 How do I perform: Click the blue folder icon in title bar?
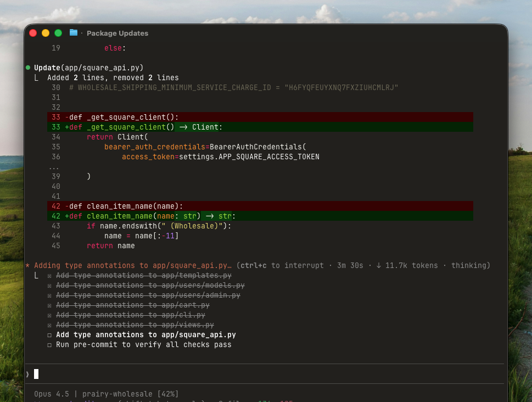(74, 33)
